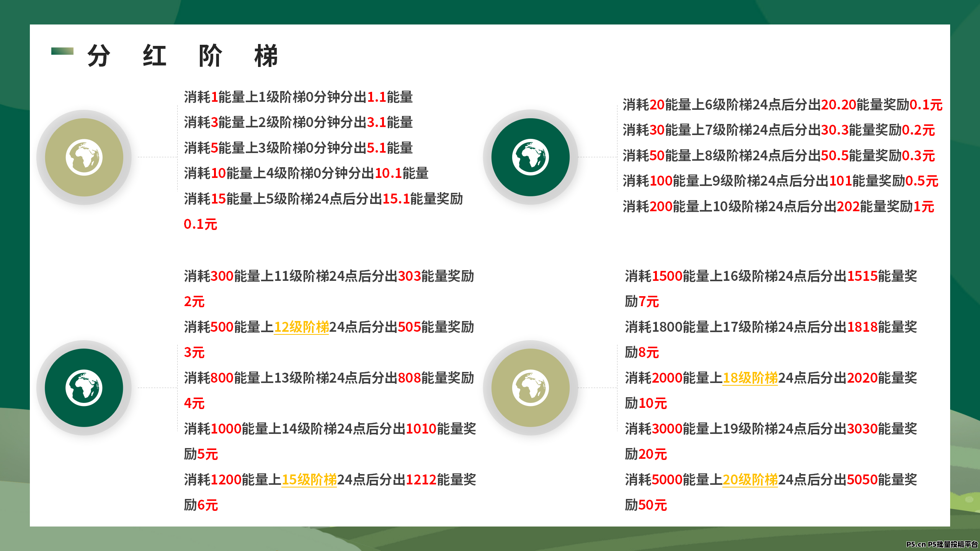The height and width of the screenshot is (551, 980).
Task: Select line 消耗1000能量上14级阶梯 with 1010能量
Action: point(330,429)
